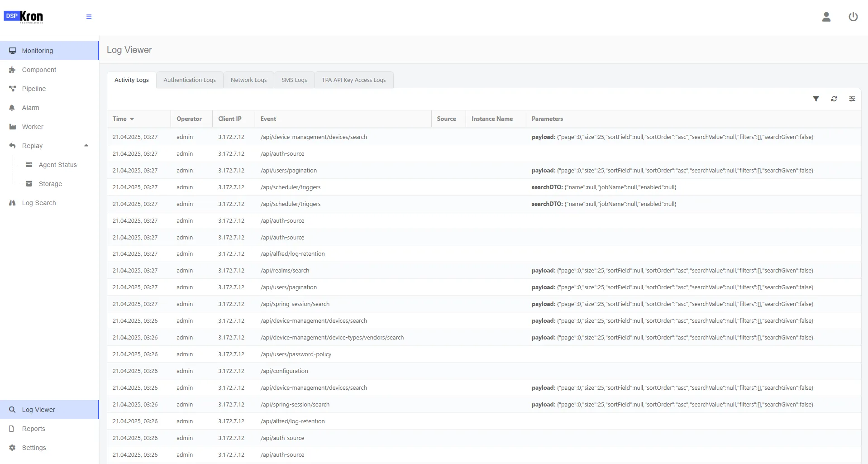This screenshot has height=464, width=868.
Task: Collapse the Replay submenu caret
Action: [86, 146]
